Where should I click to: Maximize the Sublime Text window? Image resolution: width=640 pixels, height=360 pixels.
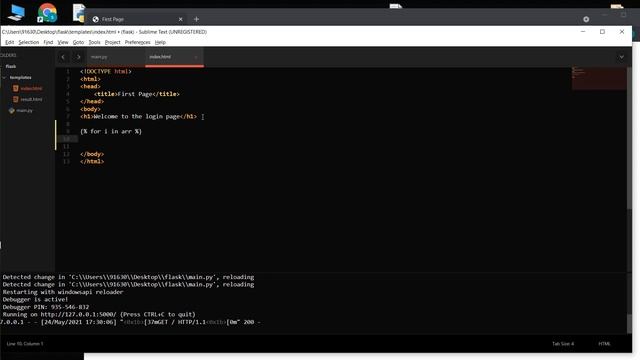coord(602,31)
